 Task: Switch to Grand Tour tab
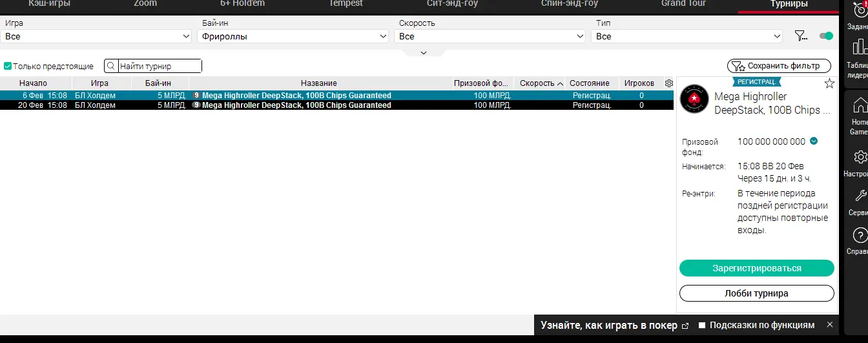click(x=683, y=4)
